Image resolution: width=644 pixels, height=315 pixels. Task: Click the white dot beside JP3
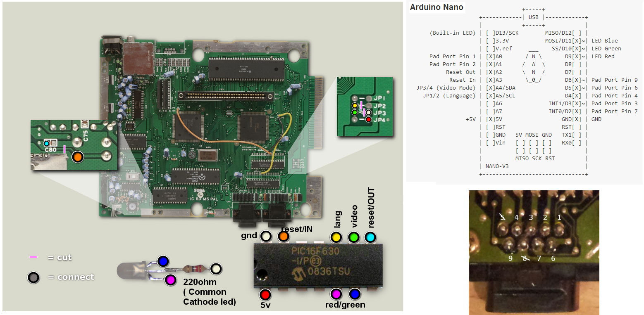click(368, 112)
